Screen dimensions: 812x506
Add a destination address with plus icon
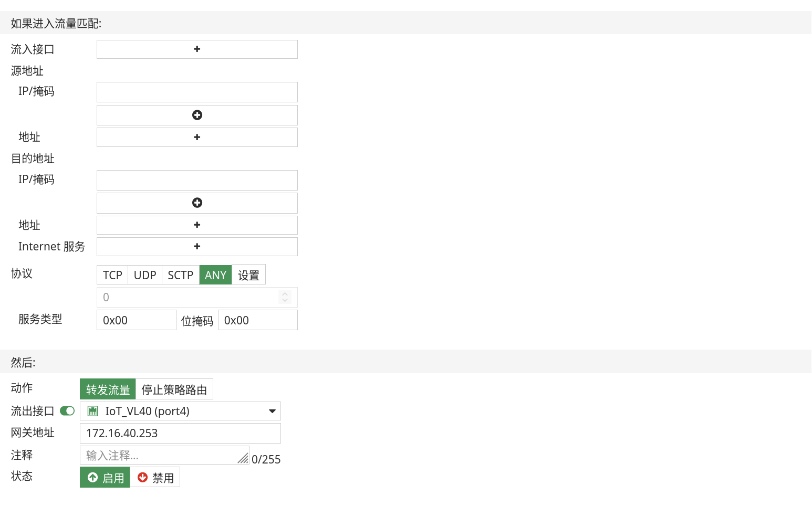click(x=197, y=225)
